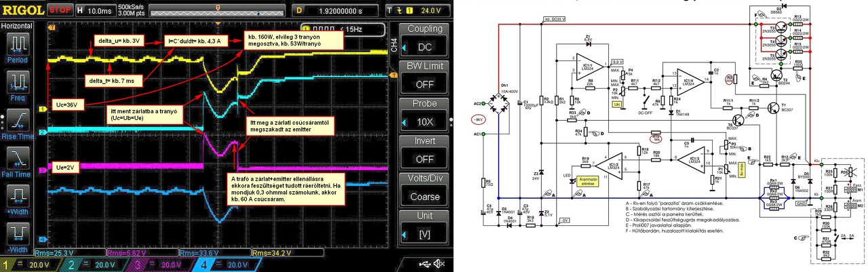Click the RIGOL logo

coord(23,10)
